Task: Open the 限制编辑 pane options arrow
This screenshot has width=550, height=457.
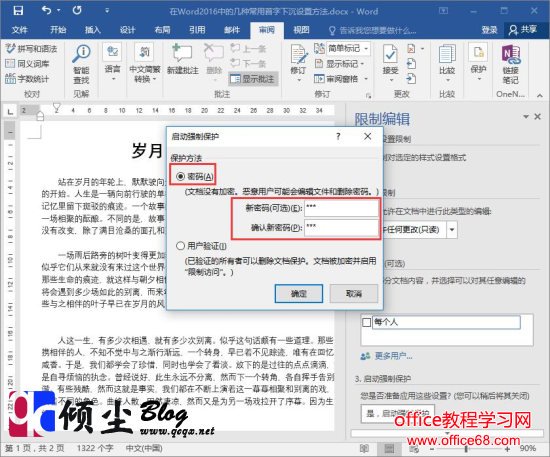Action: pos(526,116)
